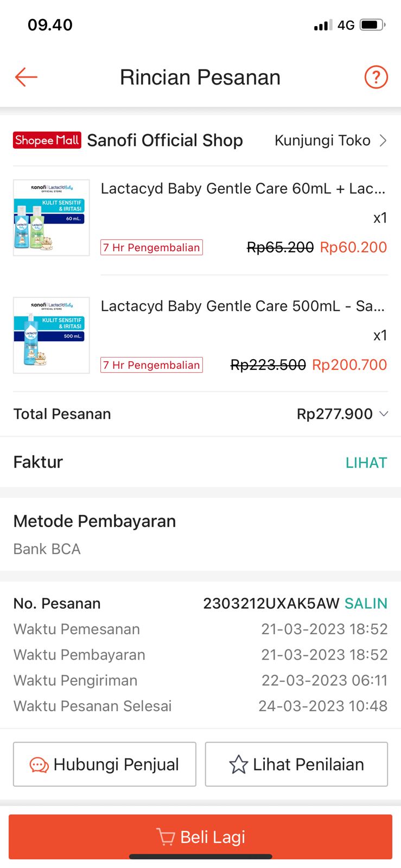Tap LIHAT to view the Faktur
The image size is (401, 868).
pyautogui.click(x=366, y=463)
